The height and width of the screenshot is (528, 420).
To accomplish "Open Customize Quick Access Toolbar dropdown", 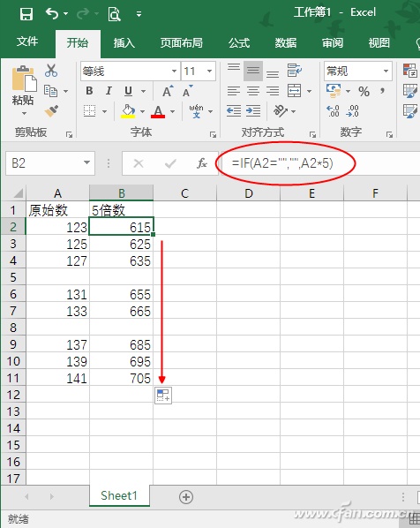I will coord(139,14).
